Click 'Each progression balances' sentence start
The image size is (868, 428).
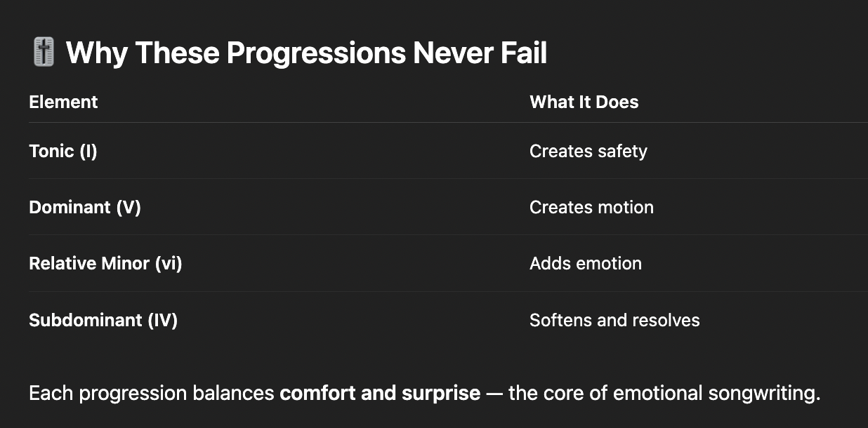[x=151, y=394]
